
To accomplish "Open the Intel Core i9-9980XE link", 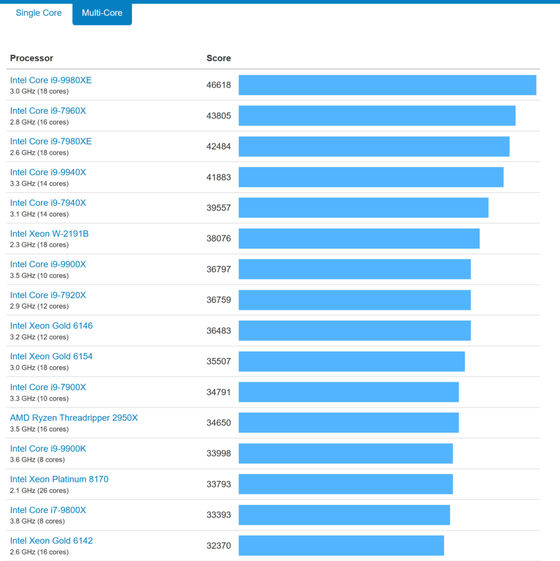I will [x=51, y=80].
